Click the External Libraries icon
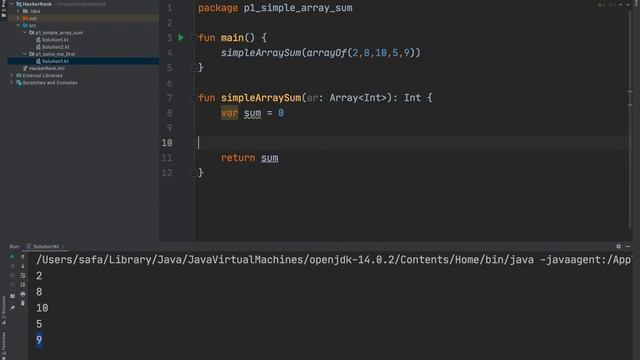Image resolution: width=640 pixels, height=360 pixels. tap(19, 76)
